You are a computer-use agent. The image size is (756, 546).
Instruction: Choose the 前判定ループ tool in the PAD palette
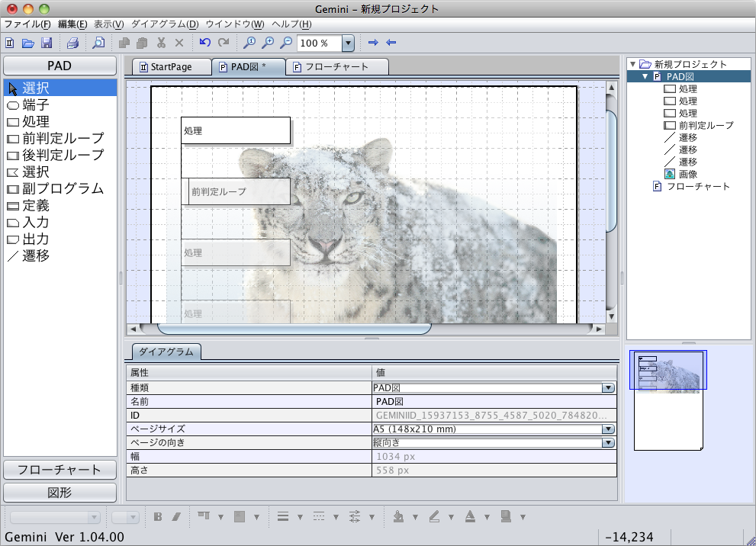click(60, 139)
